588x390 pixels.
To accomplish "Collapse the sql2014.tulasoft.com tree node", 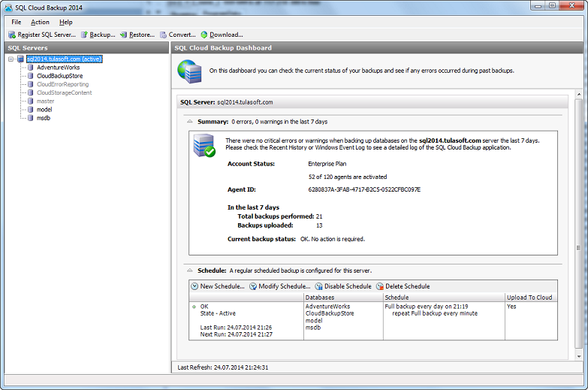I will tap(11, 59).
